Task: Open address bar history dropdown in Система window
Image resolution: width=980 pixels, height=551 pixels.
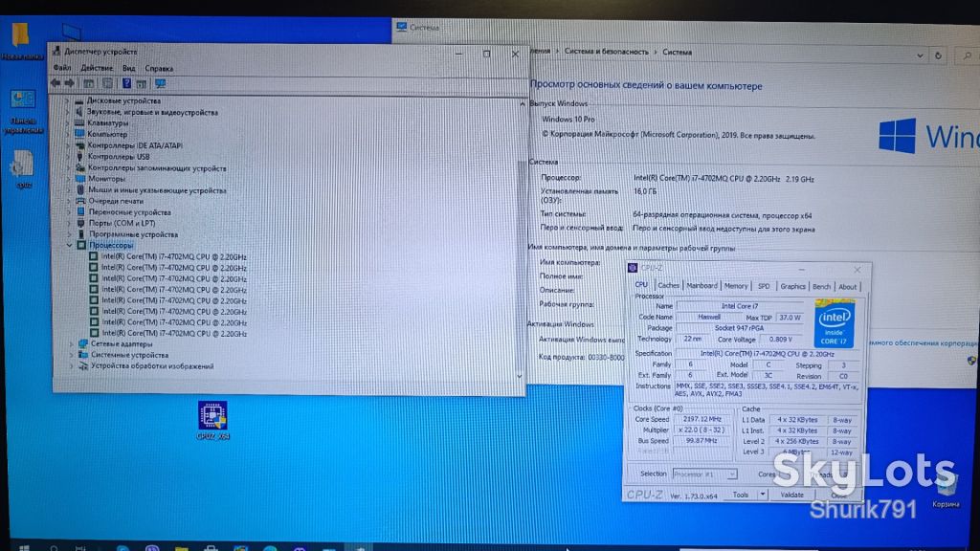Action: [x=920, y=55]
